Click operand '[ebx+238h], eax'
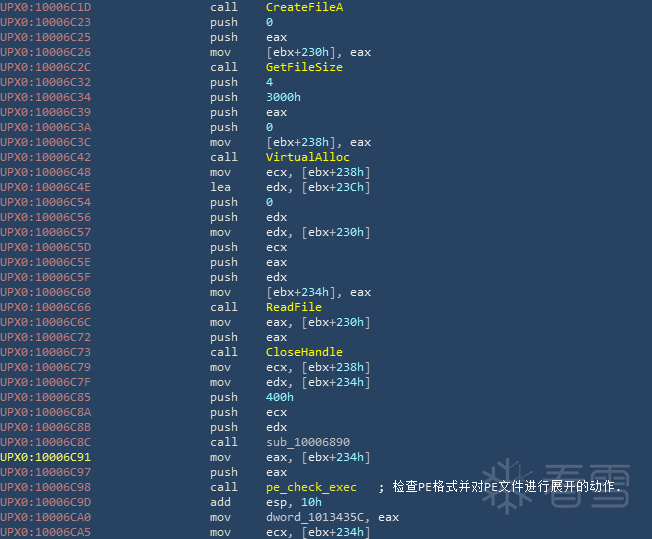The width and height of the screenshot is (652, 539). point(319,142)
